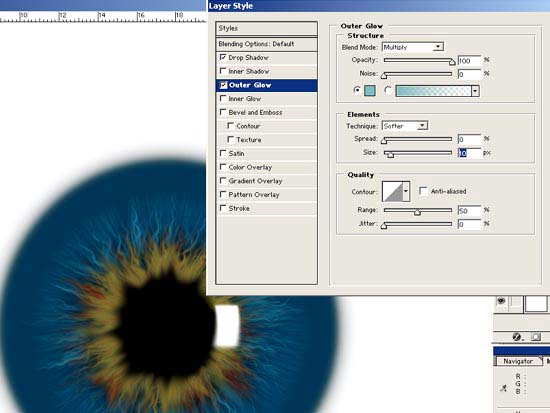550x413 pixels.
Task: Click the eyedropper icon in Info panel
Action: (x=503, y=388)
